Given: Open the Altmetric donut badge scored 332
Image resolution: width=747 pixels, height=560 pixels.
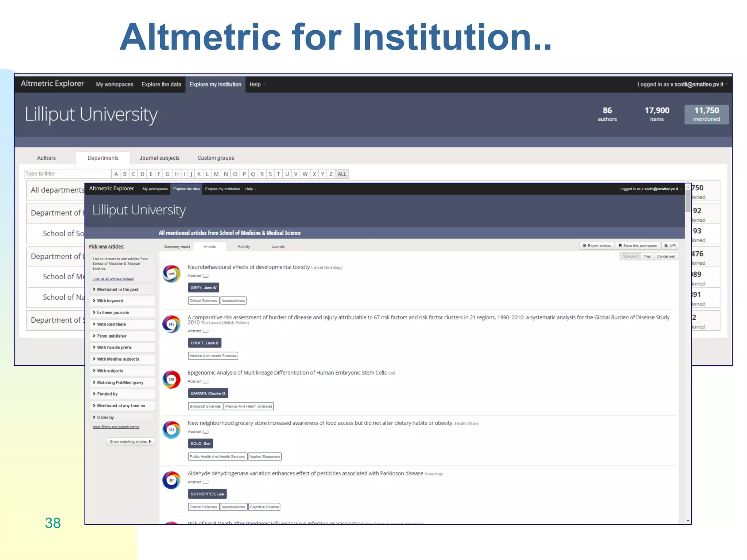Looking at the screenshot, I should tap(171, 430).
